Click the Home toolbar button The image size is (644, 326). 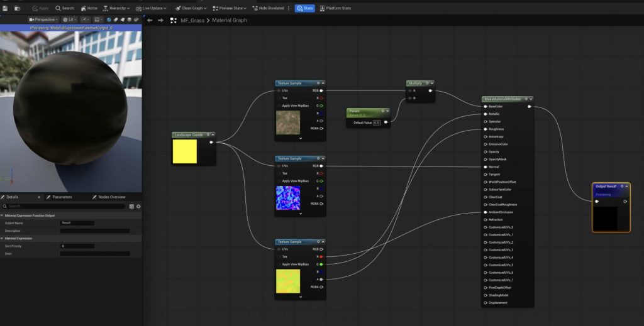pos(89,8)
